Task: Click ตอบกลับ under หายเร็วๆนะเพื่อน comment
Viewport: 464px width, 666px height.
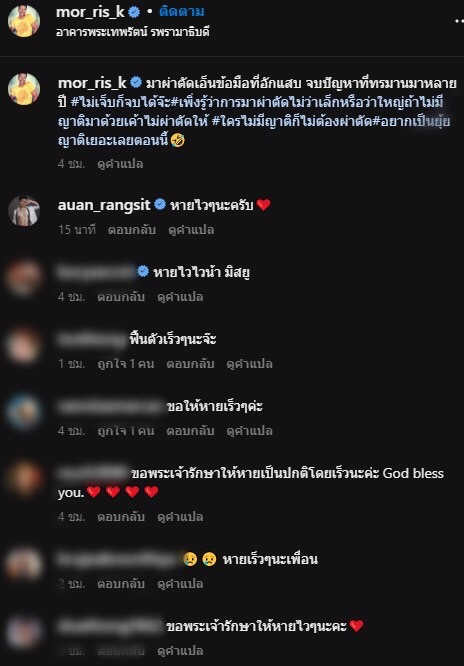Action: [121, 584]
